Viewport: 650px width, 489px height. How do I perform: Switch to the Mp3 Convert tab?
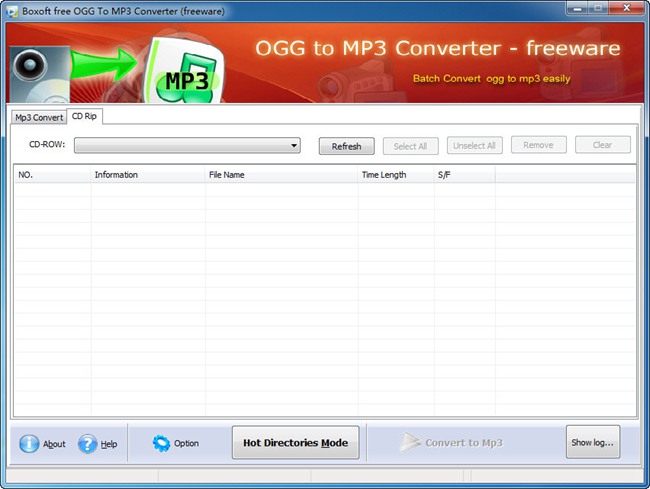(x=39, y=118)
